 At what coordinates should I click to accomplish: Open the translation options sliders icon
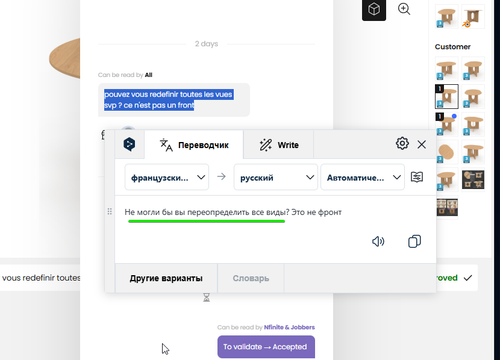click(417, 177)
